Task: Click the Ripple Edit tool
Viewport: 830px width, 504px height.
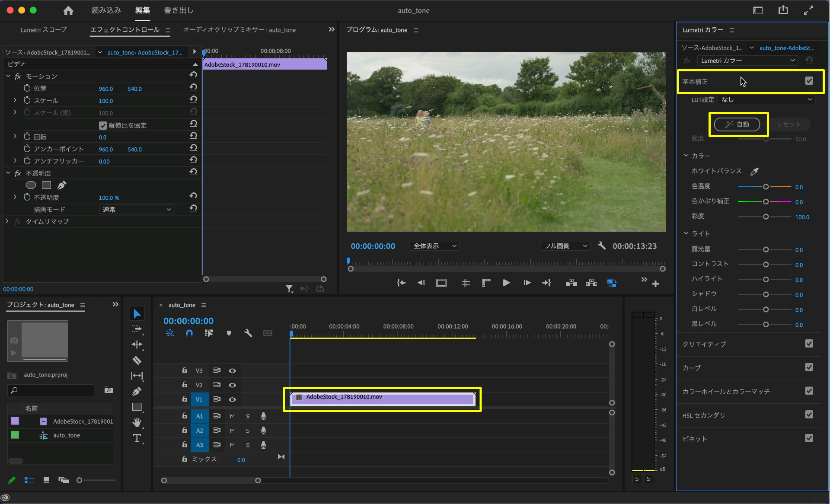Action: point(137,345)
